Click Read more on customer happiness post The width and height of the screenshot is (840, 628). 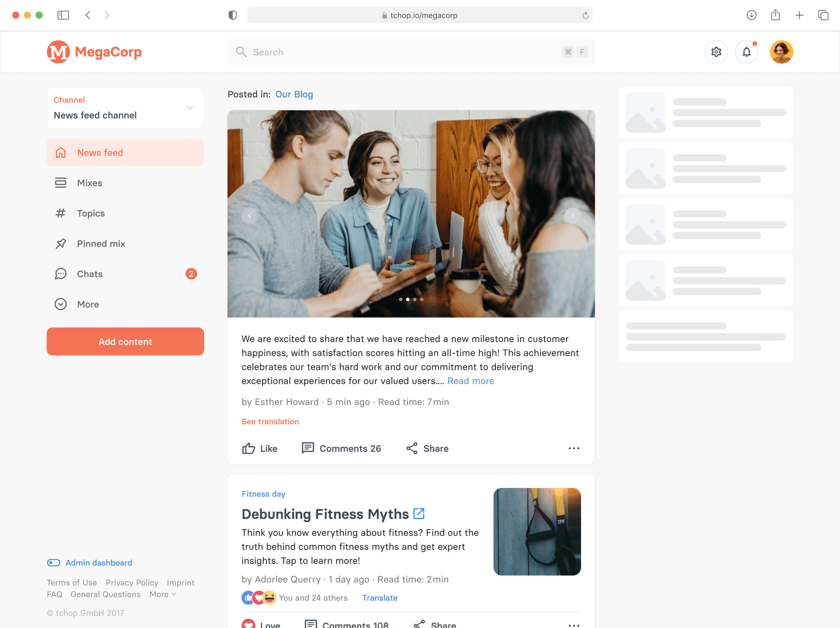470,380
